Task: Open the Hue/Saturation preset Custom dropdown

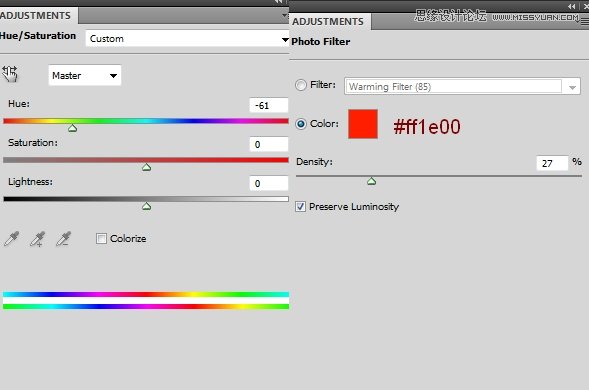Action: click(187, 39)
